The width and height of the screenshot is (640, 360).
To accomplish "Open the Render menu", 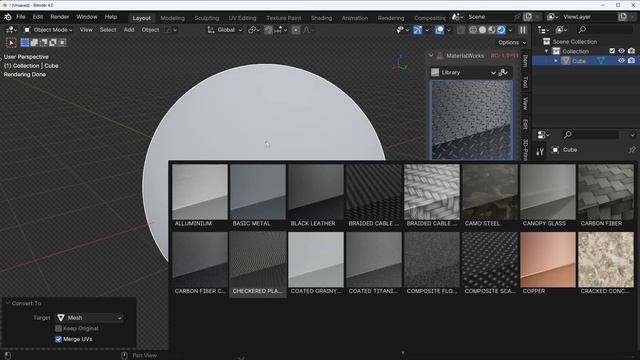I will pyautogui.click(x=60, y=17).
